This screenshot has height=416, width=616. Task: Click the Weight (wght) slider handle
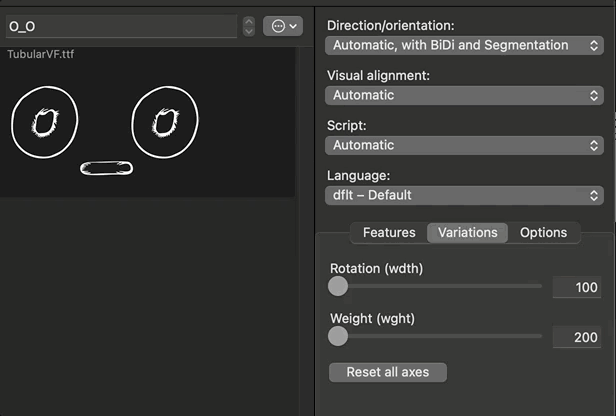click(338, 336)
